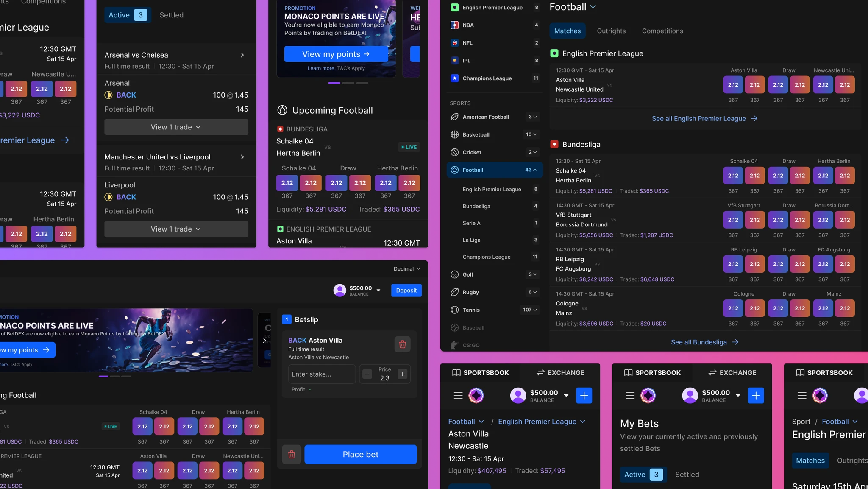868x489 pixels.
Task: Select the second carousel dot under the promotion banner
Action: [348, 83]
